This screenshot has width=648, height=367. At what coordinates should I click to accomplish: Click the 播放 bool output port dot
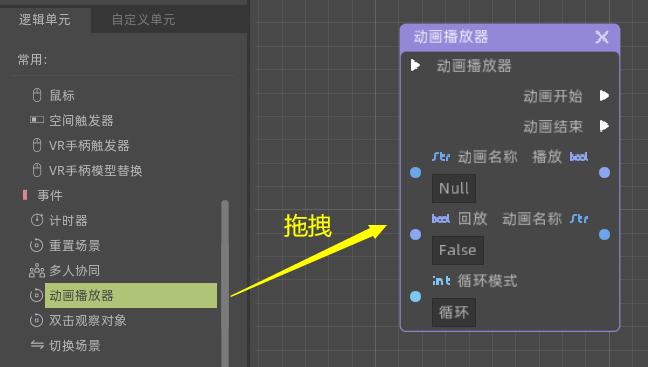coord(604,172)
